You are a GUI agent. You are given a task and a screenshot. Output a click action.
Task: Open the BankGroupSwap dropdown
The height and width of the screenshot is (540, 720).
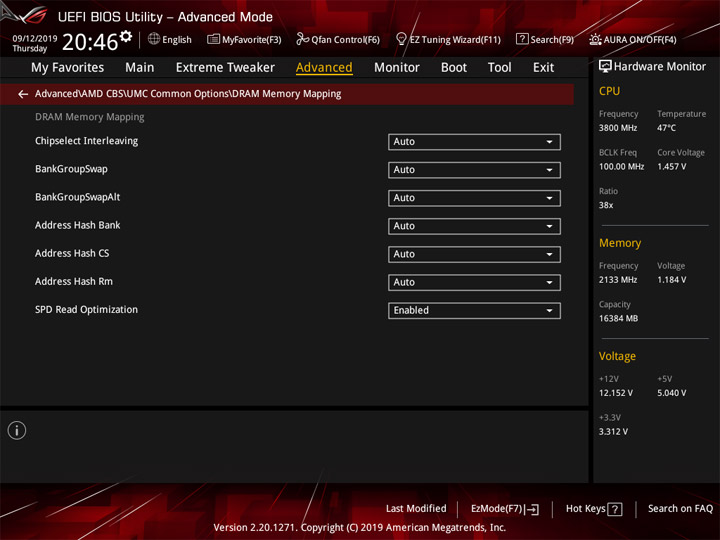[474, 170]
